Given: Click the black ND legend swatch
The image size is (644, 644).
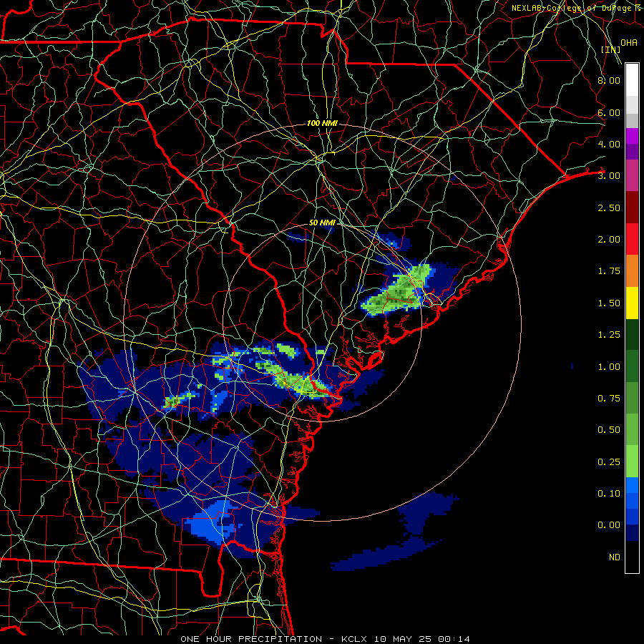Looking at the screenshot, I should click(x=632, y=557).
